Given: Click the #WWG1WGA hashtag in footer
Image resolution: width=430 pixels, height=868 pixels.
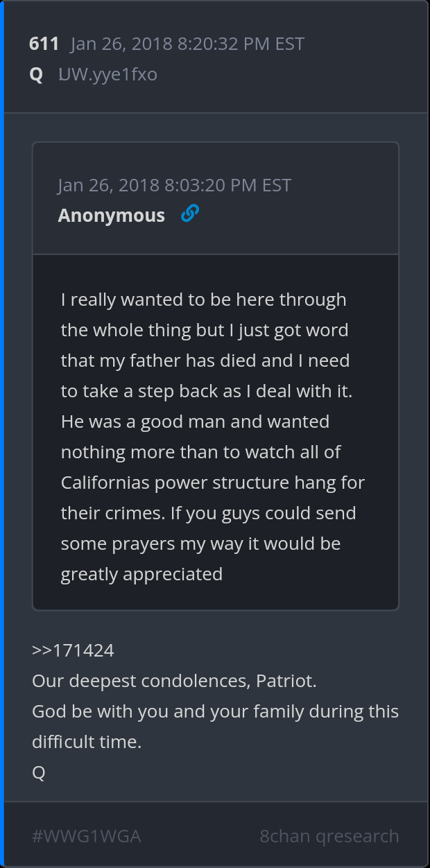Looking at the screenshot, I should (87, 836).
